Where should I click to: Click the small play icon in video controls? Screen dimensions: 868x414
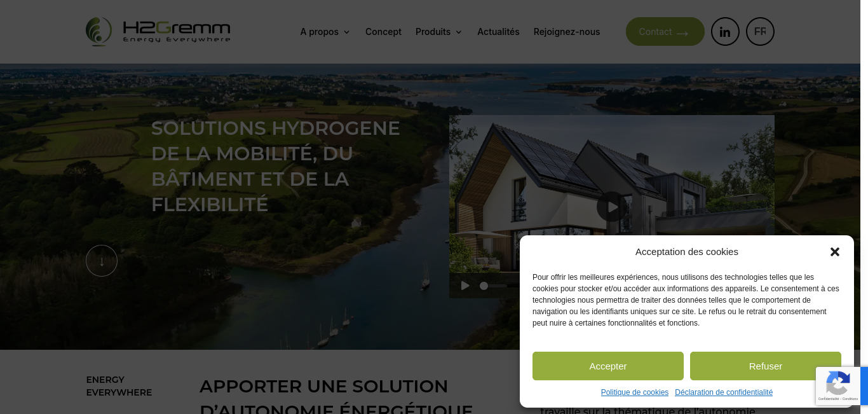point(465,286)
